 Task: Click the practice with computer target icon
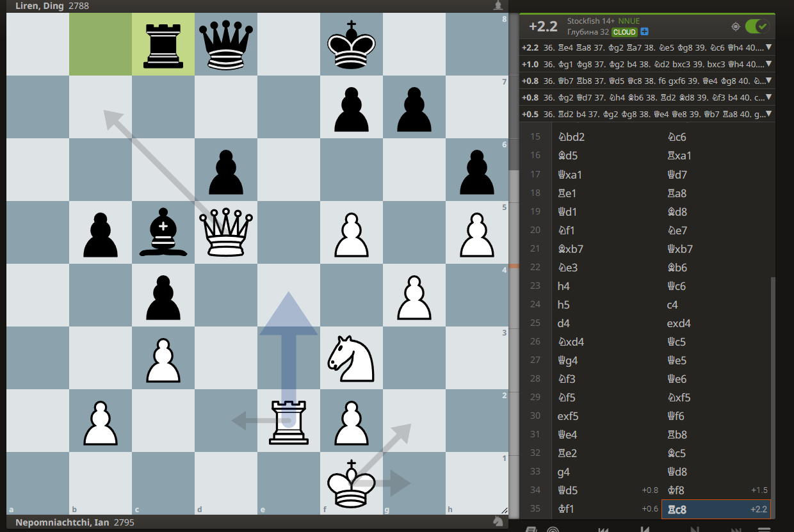(553, 529)
